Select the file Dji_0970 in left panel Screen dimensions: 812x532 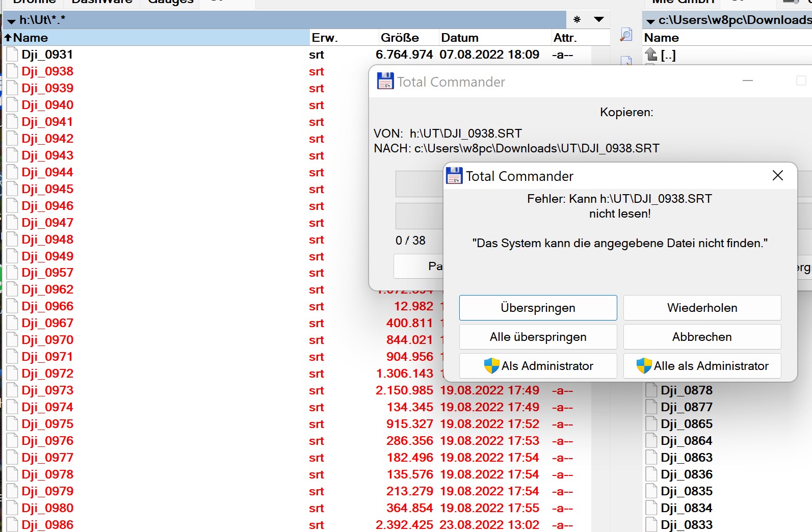point(47,340)
